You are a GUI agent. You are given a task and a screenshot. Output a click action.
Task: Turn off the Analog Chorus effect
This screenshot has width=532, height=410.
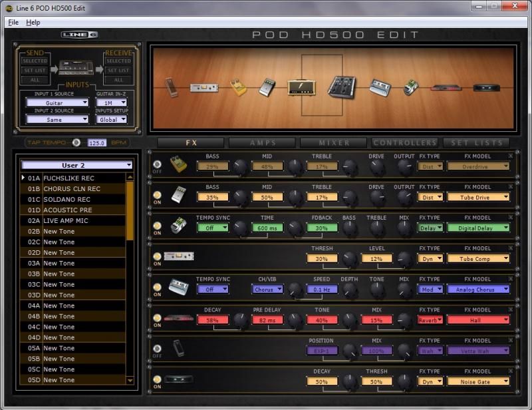point(157,287)
